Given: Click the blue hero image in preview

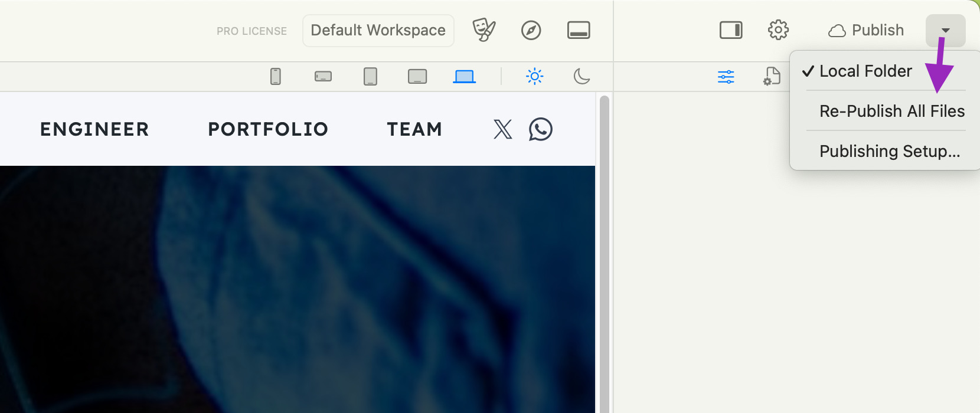Looking at the screenshot, I should 298,289.
